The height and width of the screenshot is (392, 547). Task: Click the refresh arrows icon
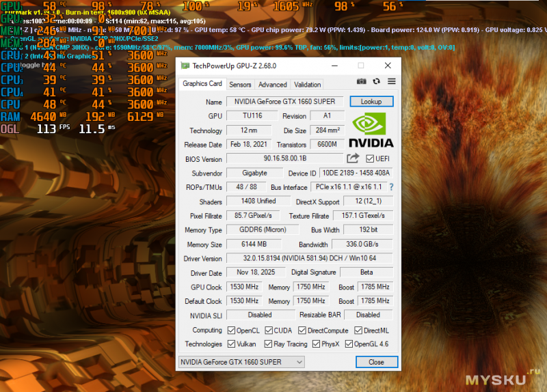(x=377, y=81)
